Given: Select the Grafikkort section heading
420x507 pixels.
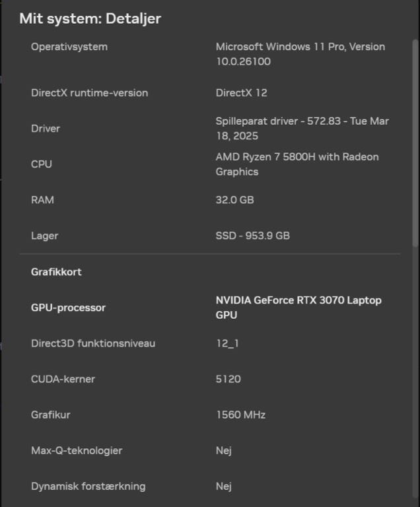Looking at the screenshot, I should (56, 272).
